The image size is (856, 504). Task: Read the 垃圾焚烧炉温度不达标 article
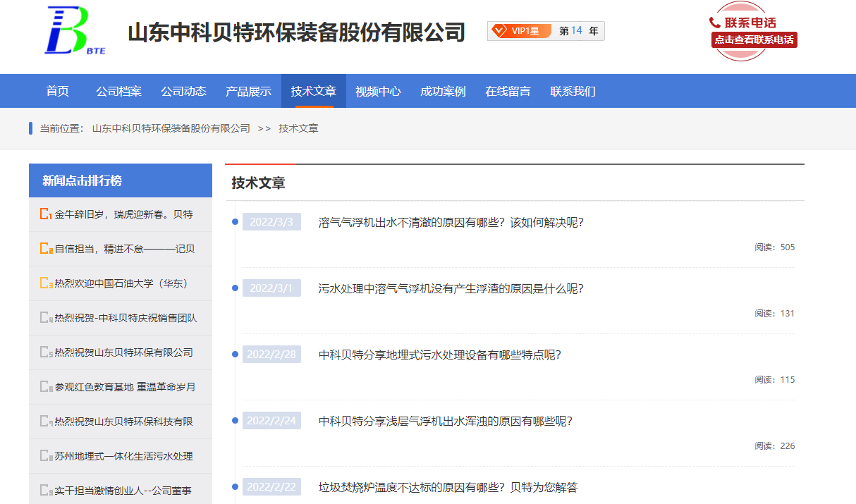(448, 487)
